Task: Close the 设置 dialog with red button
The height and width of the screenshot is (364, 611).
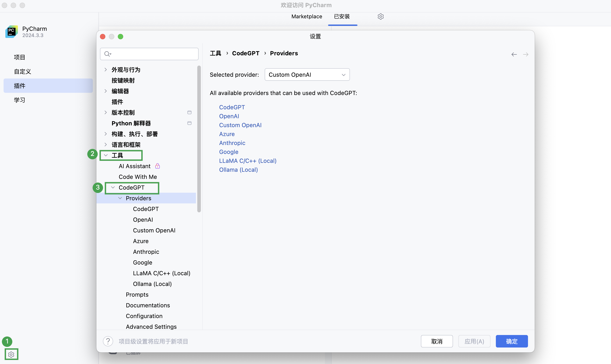Action: tap(103, 37)
